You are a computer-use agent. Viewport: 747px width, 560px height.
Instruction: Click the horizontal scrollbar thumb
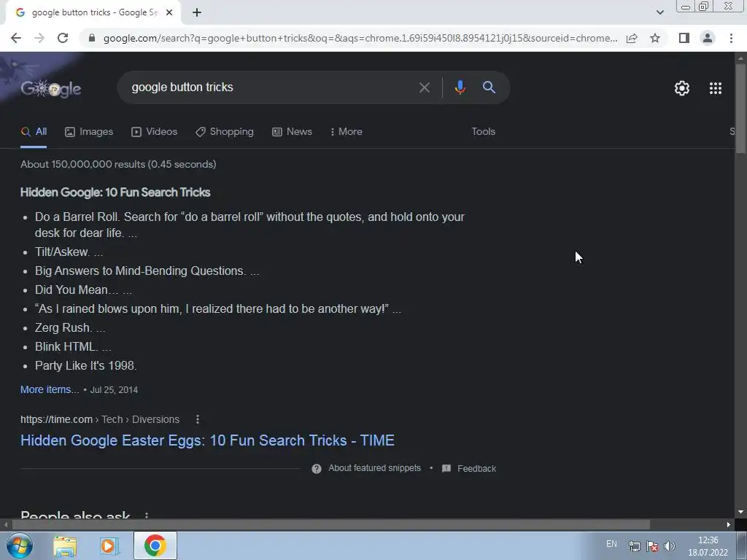point(331,525)
